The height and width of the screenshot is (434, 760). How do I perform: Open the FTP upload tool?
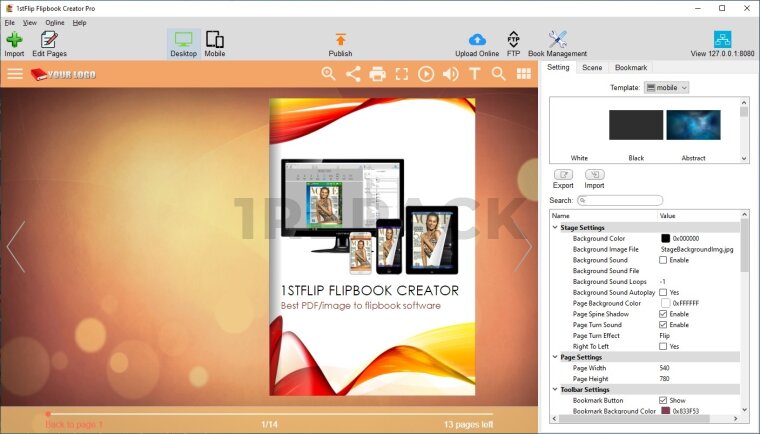coord(513,44)
